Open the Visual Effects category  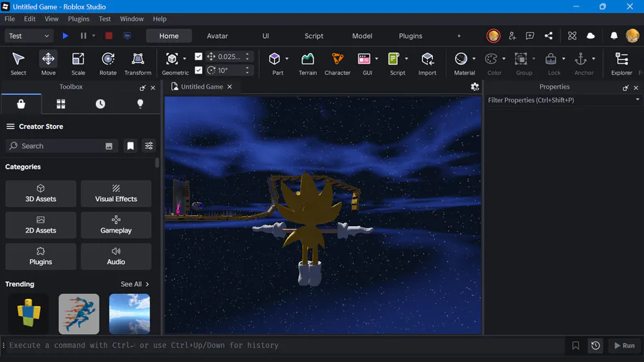click(x=116, y=193)
